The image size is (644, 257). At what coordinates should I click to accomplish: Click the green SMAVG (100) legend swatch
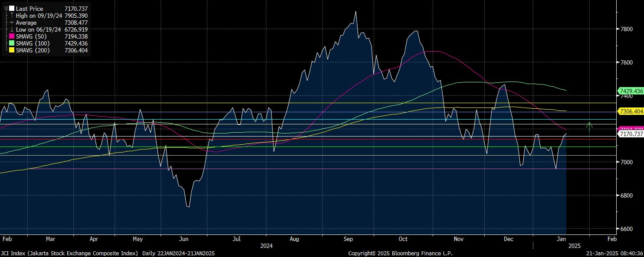pos(12,43)
